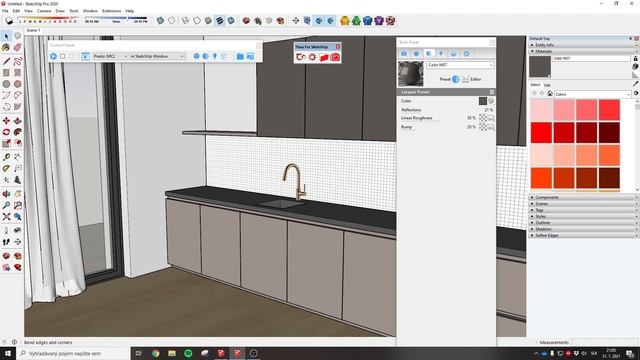This screenshot has width=640, height=360.
Task: Toggle Hidden Line style
Action: point(197,20)
